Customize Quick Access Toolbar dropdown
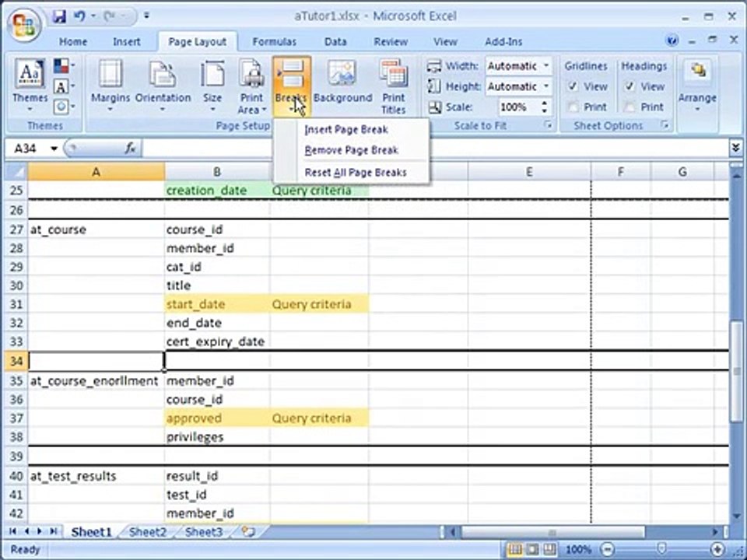 146,16
